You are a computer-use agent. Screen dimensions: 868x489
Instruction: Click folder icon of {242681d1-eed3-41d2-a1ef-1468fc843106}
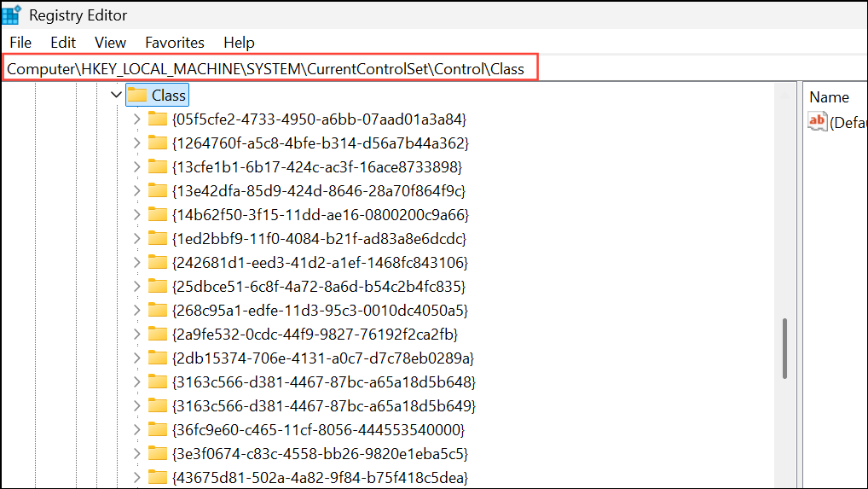point(158,262)
